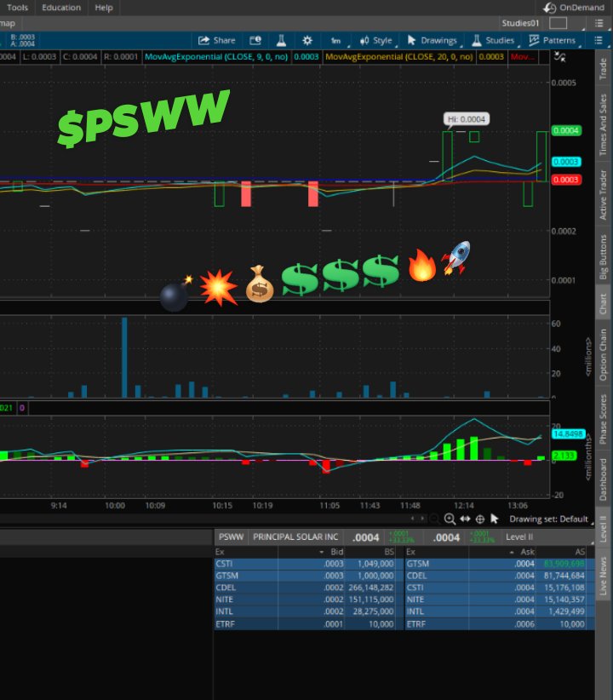Select the CSTI ask row with 15,176,108 size
Screen dimensions: 613x700
pos(500,588)
